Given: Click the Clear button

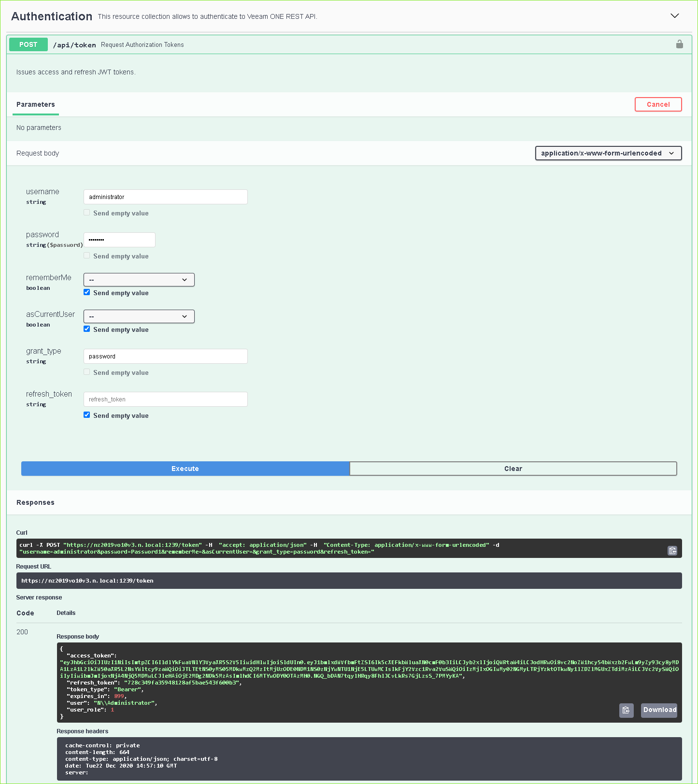Looking at the screenshot, I should tap(513, 469).
